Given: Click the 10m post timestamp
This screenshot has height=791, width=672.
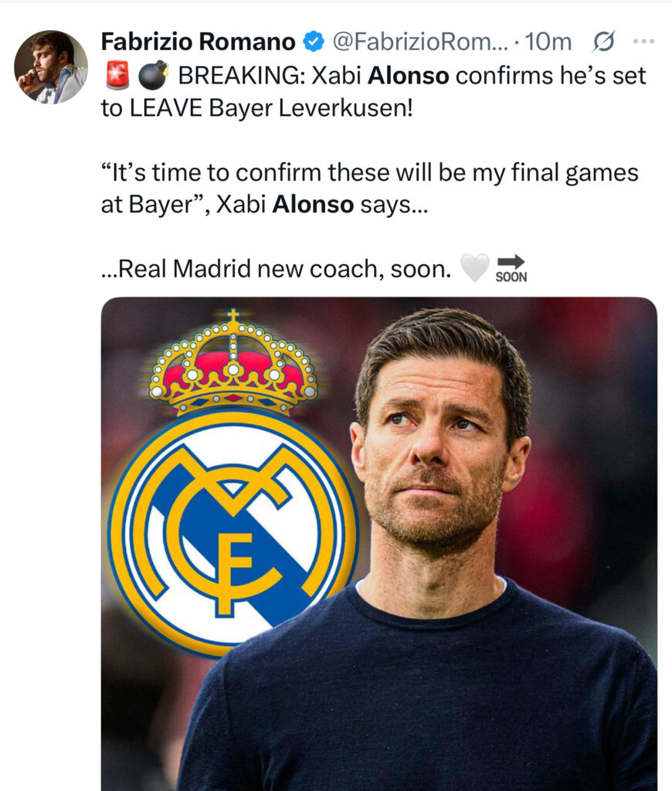Looking at the screenshot, I should 548,42.
